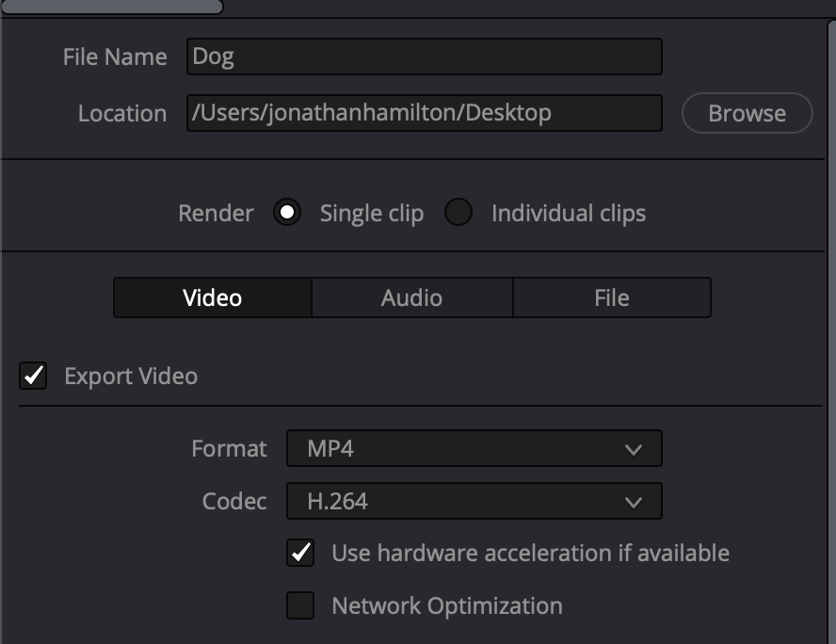Viewport: 836px width, 644px height.
Task: Click the Browse button
Action: click(747, 113)
